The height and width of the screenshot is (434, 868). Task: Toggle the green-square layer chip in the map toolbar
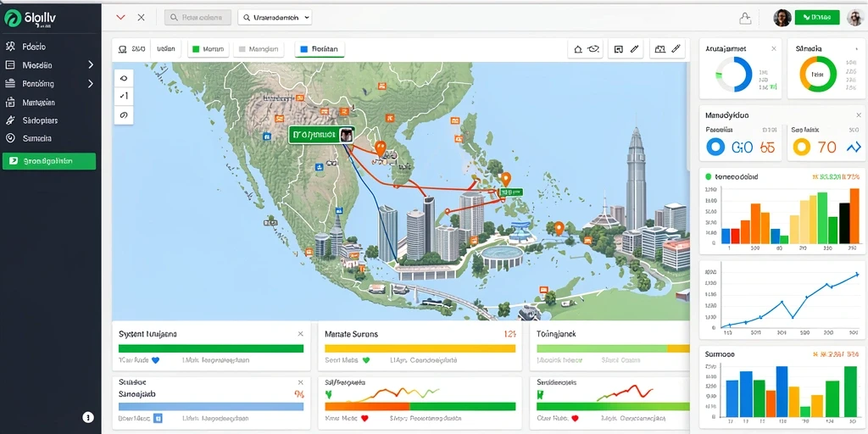click(x=209, y=48)
